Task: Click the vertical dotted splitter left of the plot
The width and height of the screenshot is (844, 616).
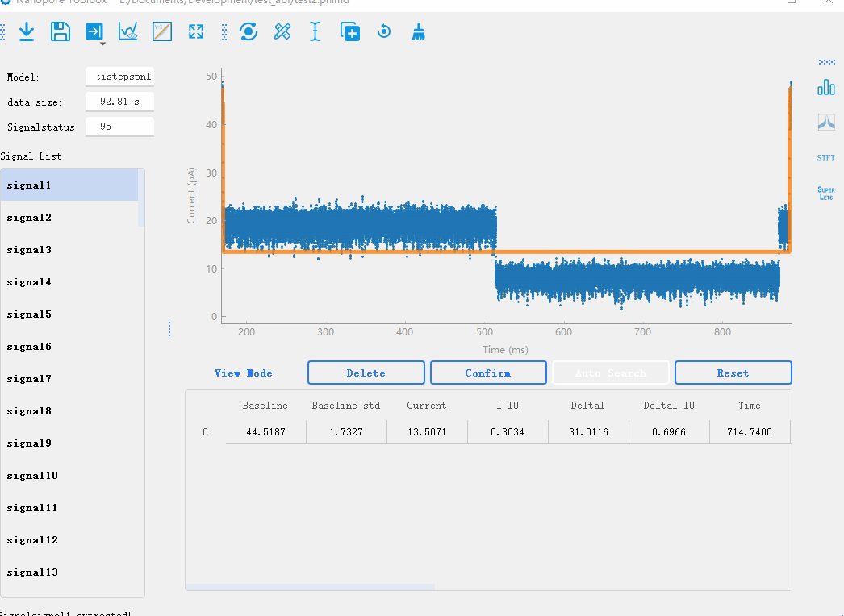Action: [x=169, y=329]
